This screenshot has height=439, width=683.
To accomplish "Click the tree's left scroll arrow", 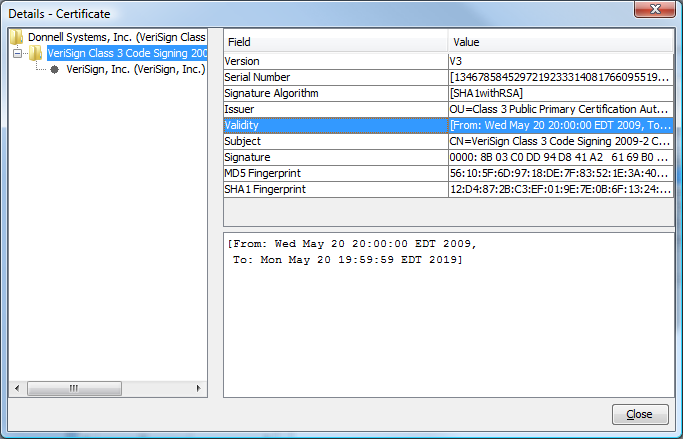I will coord(15,388).
